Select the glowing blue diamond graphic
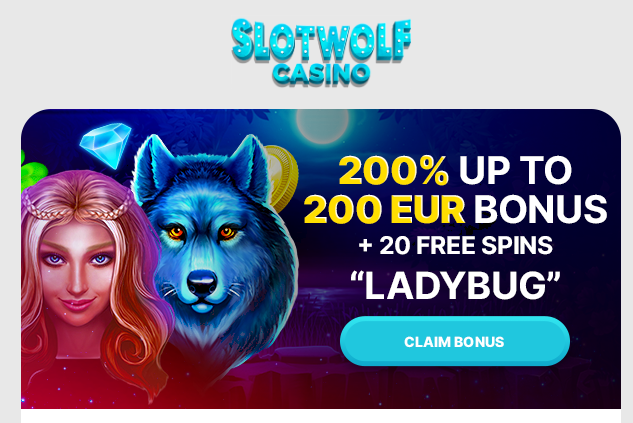Screen dimensions: 633x423 (x=106, y=145)
